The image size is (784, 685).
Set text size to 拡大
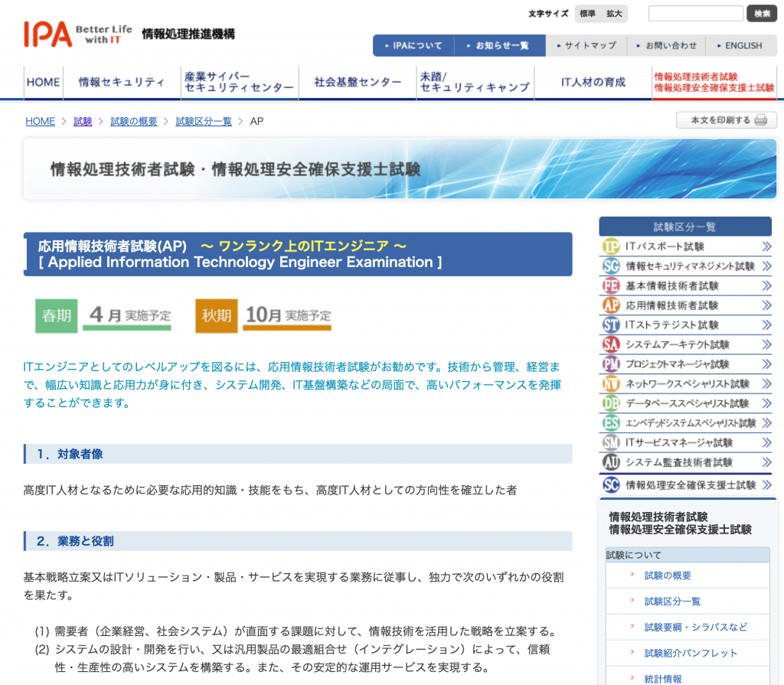(614, 14)
